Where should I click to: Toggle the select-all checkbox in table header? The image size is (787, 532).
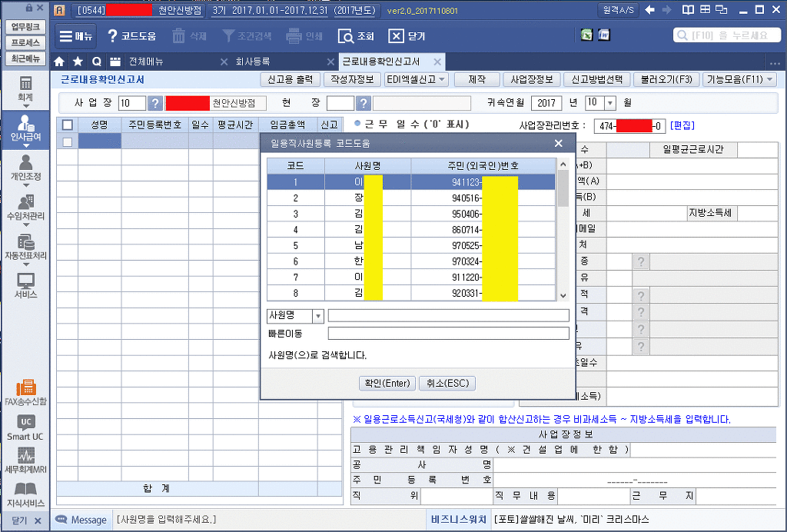coord(68,125)
